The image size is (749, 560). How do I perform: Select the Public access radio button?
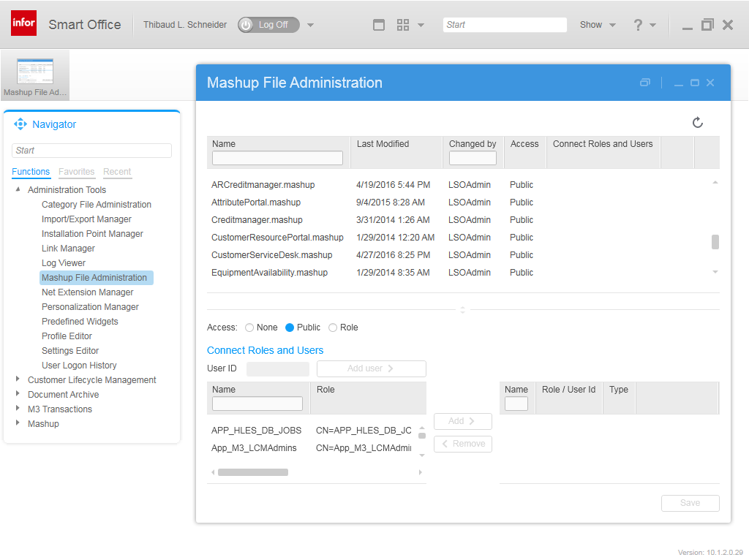point(290,328)
